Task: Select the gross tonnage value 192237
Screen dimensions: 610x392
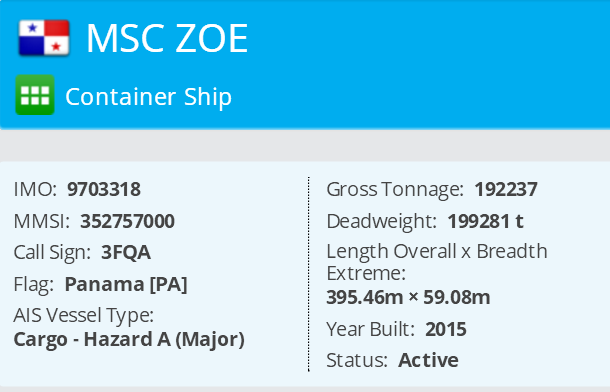Action: pos(506,189)
